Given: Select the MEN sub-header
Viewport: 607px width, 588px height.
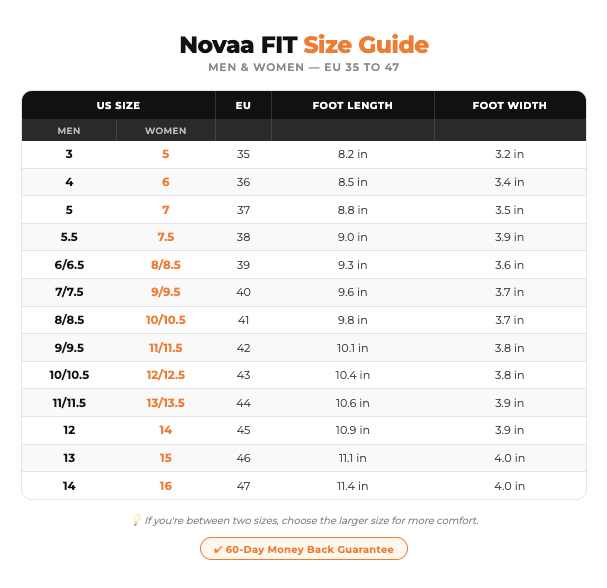Looking at the screenshot, I should pos(69,130).
